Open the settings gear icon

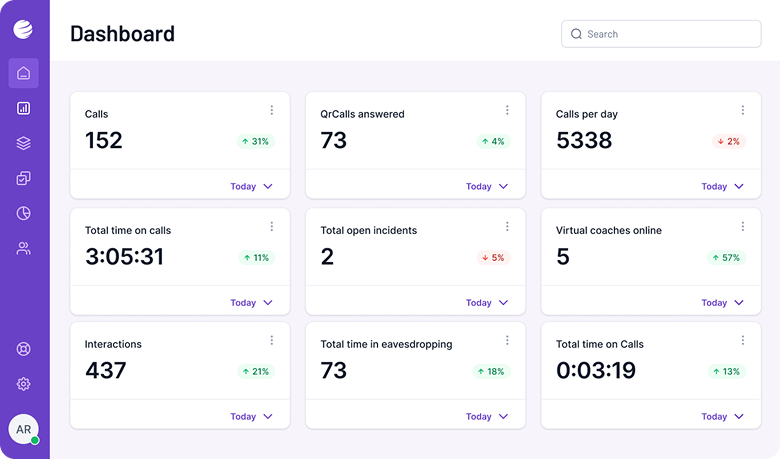coord(23,384)
